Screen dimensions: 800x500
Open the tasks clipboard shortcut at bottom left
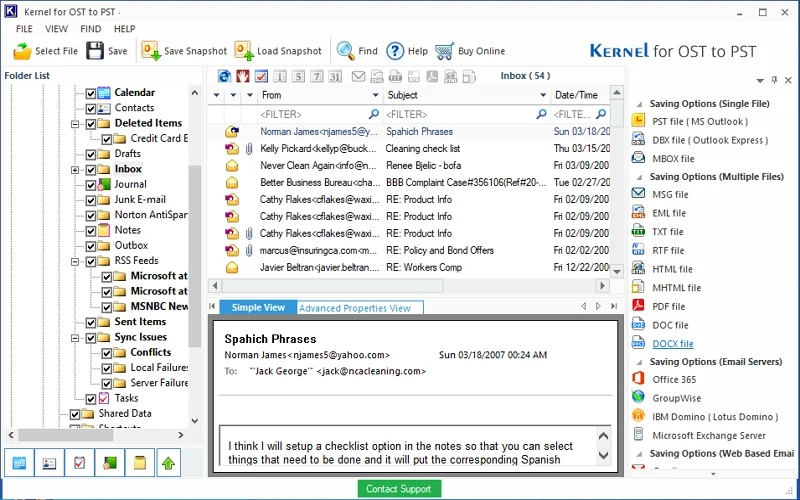click(79, 463)
